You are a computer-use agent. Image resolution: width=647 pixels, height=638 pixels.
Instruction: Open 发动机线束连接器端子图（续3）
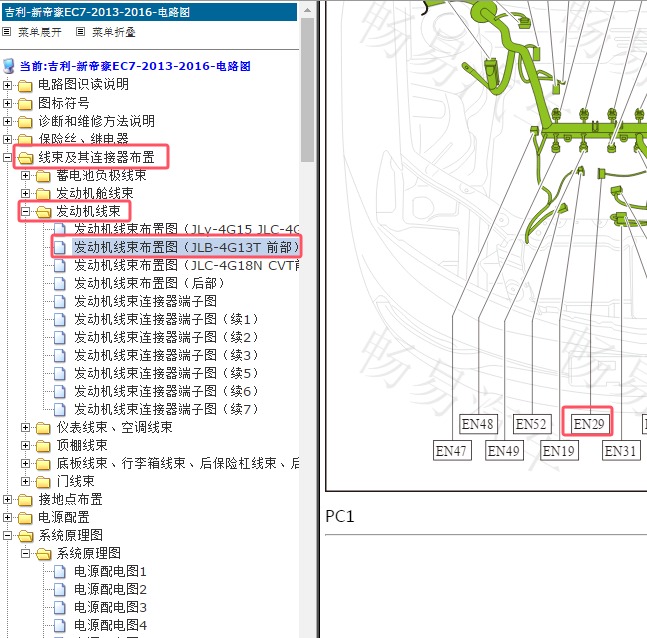166,355
